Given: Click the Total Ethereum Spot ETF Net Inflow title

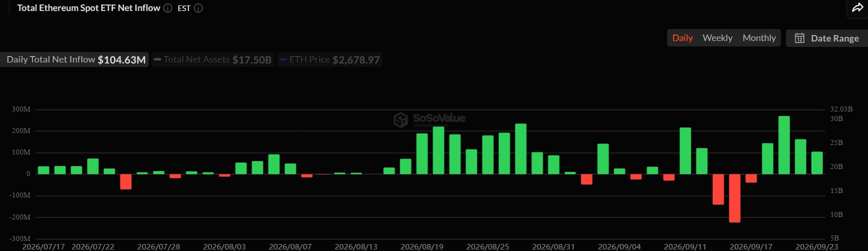Looking at the screenshot, I should tap(89, 8).
